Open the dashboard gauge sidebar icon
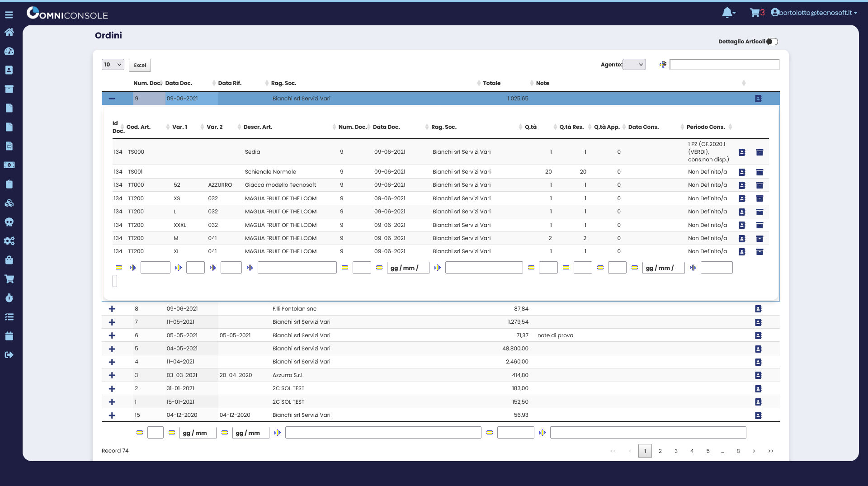This screenshot has height=486, width=868. click(9, 51)
